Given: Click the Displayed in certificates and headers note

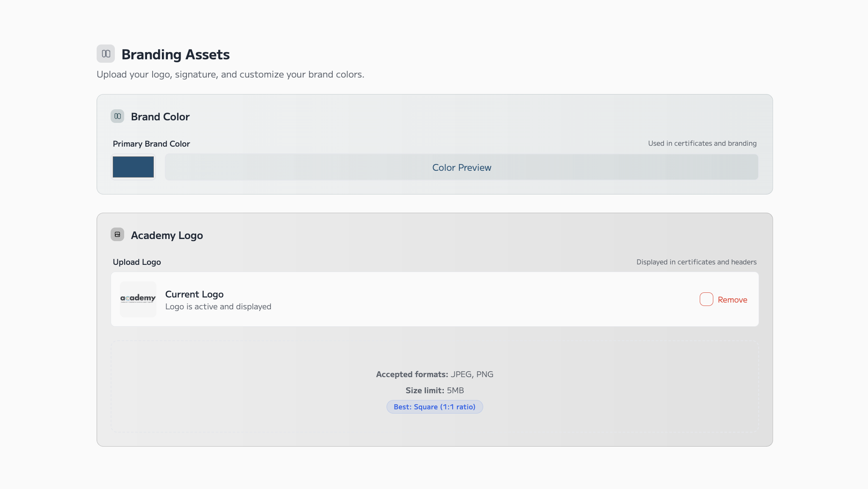Looking at the screenshot, I should click(696, 262).
